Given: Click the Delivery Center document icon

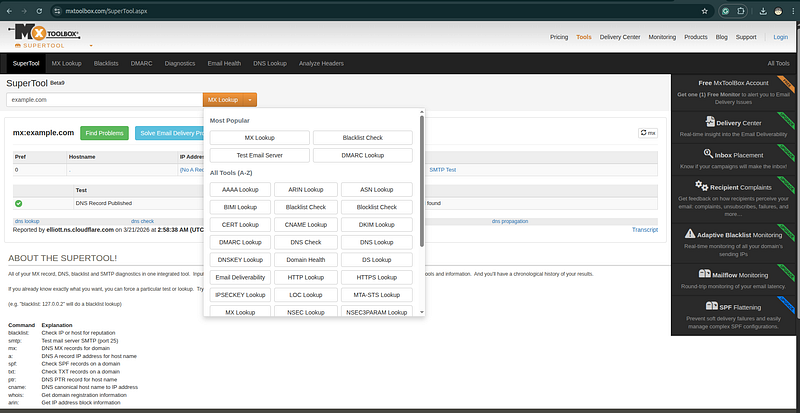Looking at the screenshot, I should tap(710, 121).
